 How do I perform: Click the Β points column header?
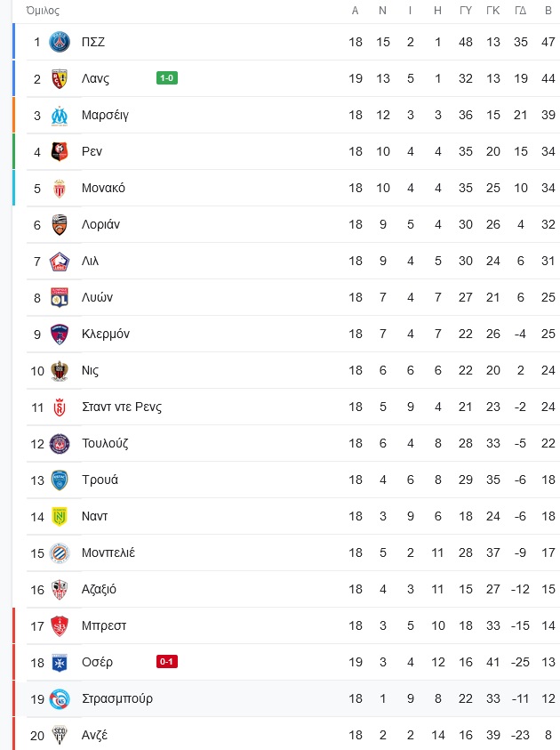tap(548, 11)
